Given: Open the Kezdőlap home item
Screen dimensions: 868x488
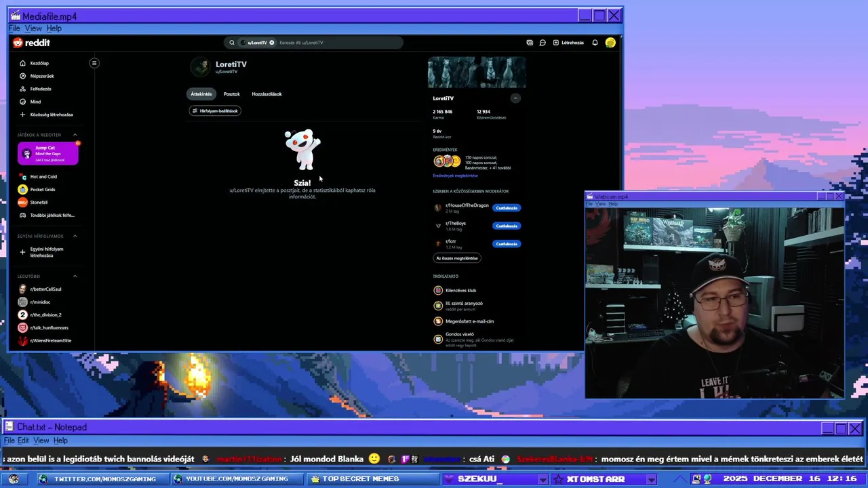Looking at the screenshot, I should click(x=39, y=63).
